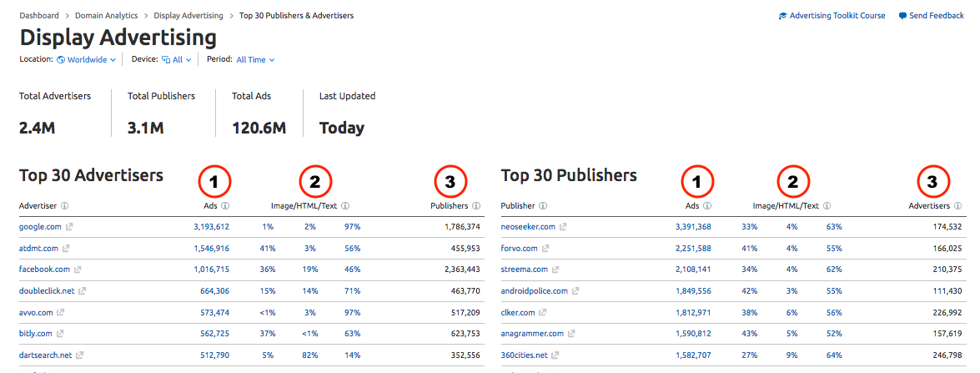Go to Display Advertising breadcrumb
Screen dimensions: 980x373
(188, 15)
